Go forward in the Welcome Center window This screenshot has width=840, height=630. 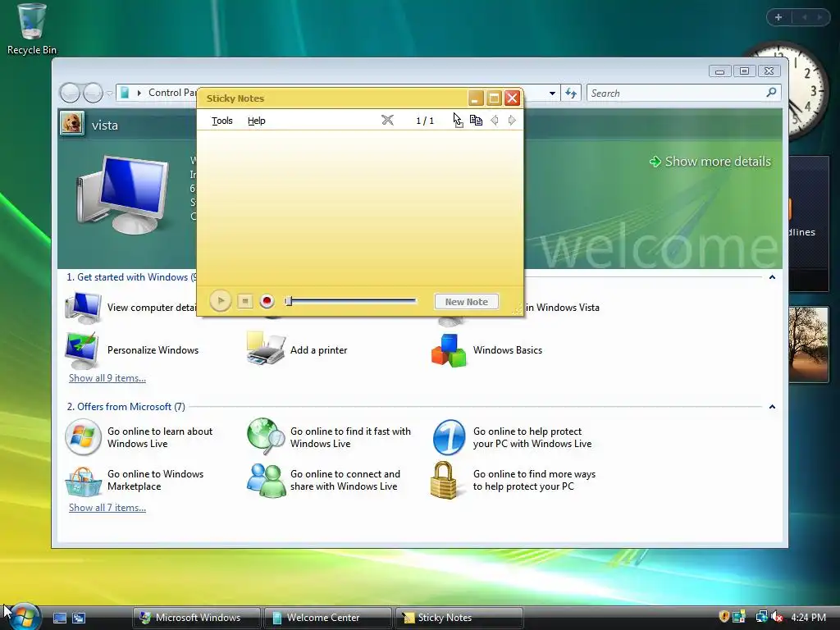point(93,94)
